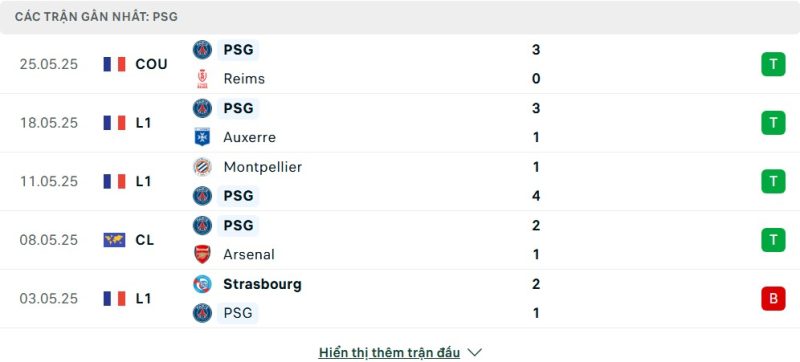Click the green T badge for the Reims match
The height and width of the screenshot is (362, 800).
pyautogui.click(x=773, y=64)
